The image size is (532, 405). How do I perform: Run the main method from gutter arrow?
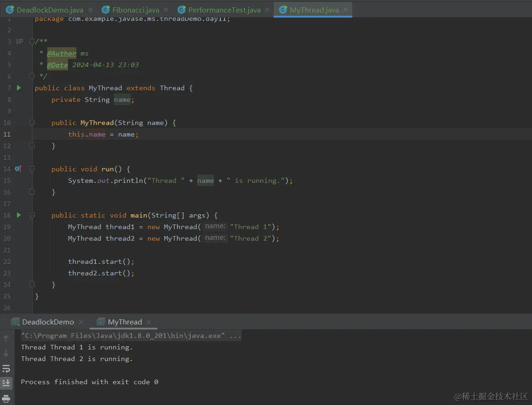point(19,215)
